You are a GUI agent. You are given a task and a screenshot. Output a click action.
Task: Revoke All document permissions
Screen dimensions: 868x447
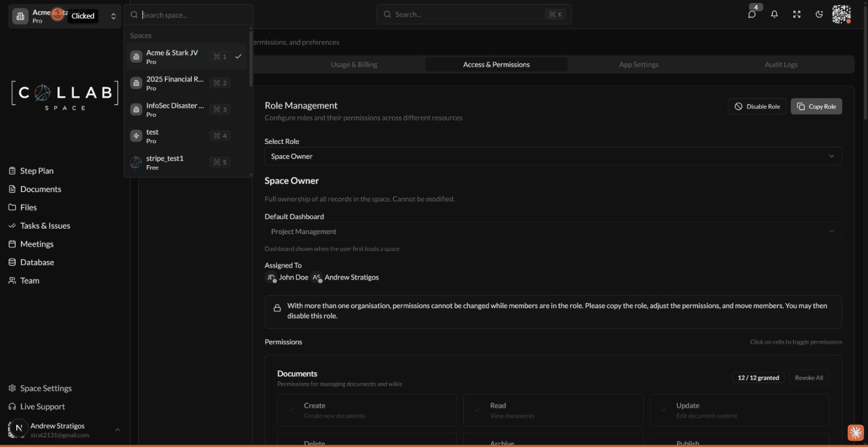tap(808, 377)
